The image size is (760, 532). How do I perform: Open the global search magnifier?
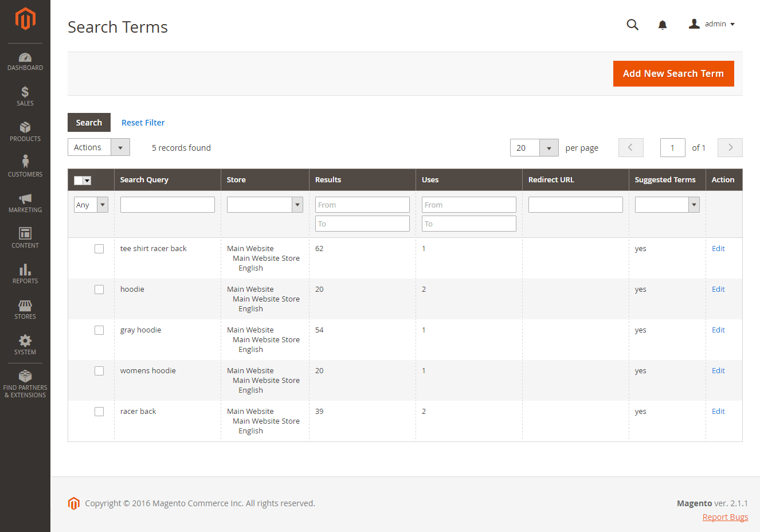click(632, 25)
